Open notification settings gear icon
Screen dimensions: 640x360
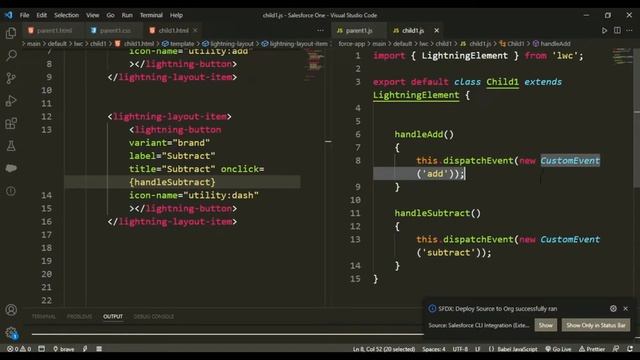(613, 309)
